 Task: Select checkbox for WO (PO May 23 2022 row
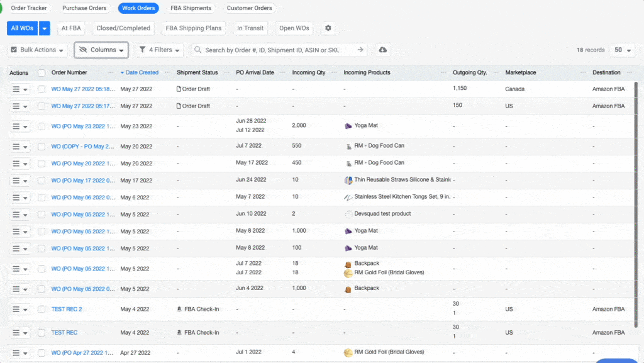point(42,126)
